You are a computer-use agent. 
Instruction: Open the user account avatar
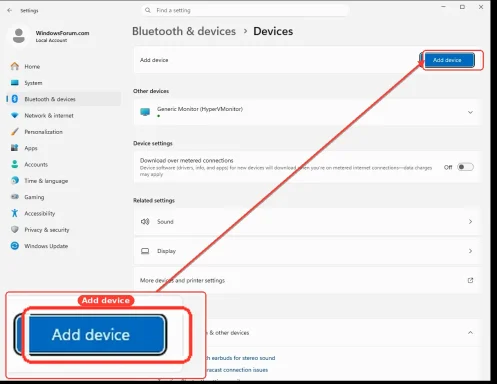point(19,36)
